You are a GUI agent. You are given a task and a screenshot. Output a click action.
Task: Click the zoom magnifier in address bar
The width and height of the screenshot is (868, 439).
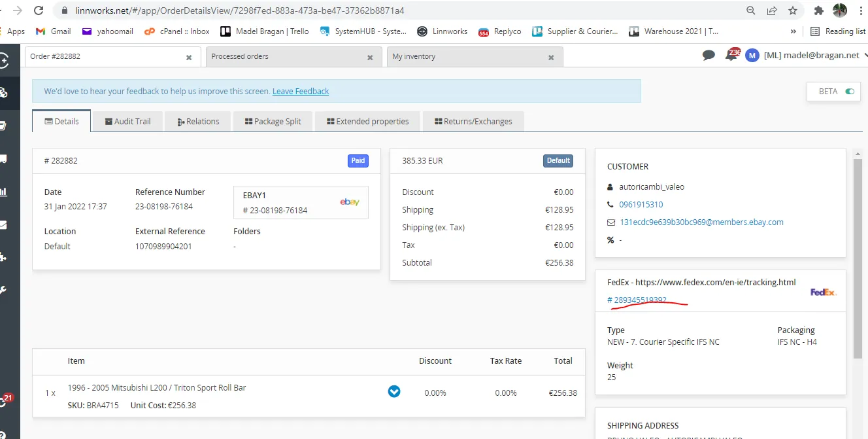(x=752, y=10)
